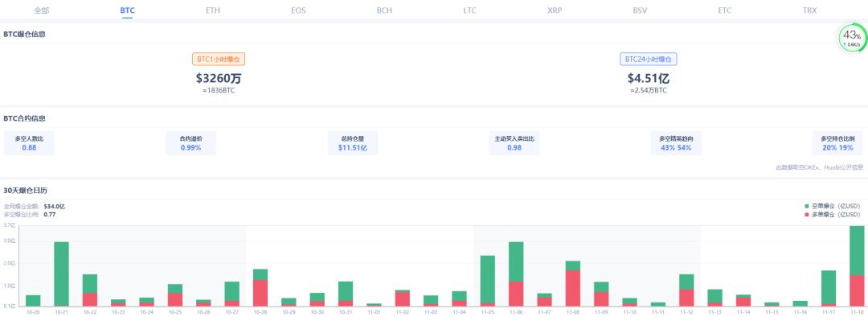
Task: Click the green segment of the 10-31 bar
Action: pos(346,291)
